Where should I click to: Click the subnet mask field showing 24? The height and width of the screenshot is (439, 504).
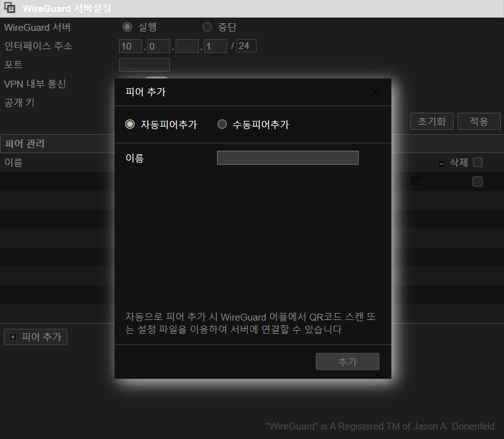(x=246, y=46)
